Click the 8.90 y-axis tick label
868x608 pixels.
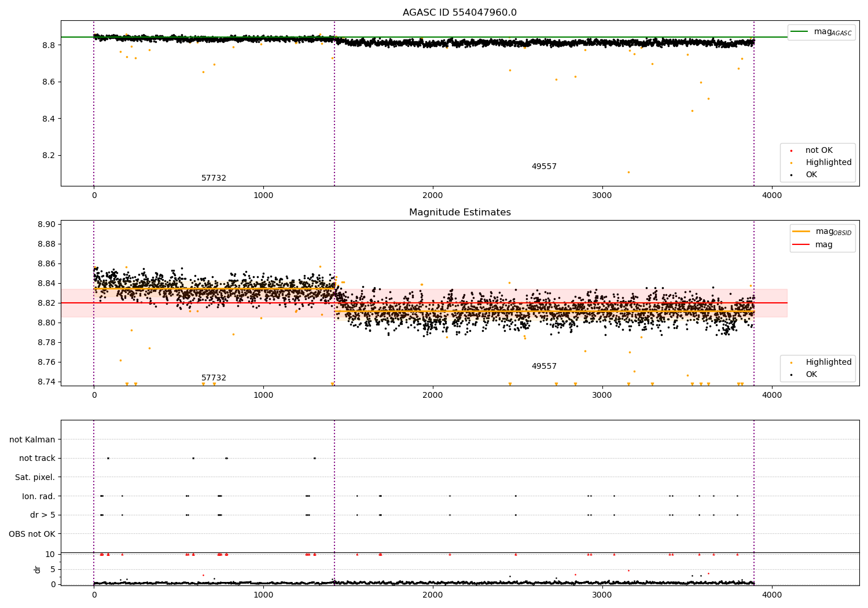(x=47, y=224)
